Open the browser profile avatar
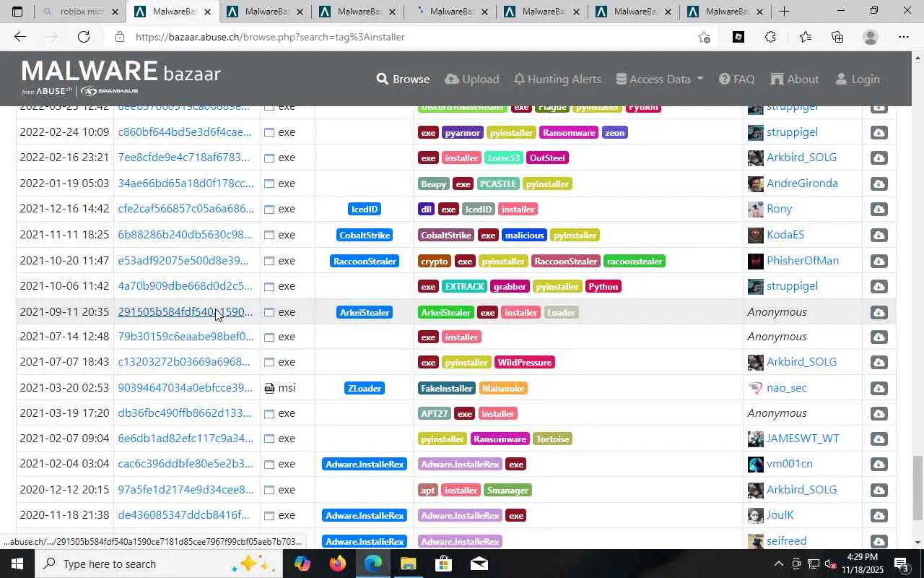 point(871,37)
